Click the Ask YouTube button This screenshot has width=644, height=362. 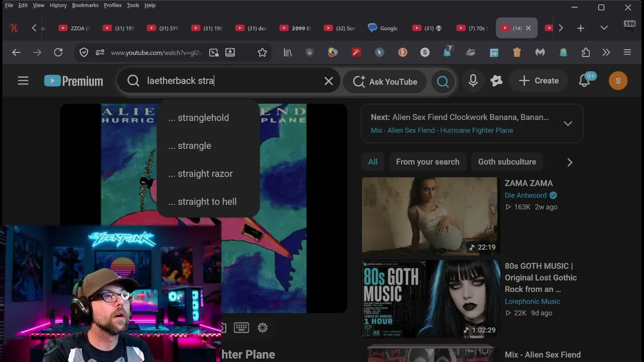(x=385, y=81)
